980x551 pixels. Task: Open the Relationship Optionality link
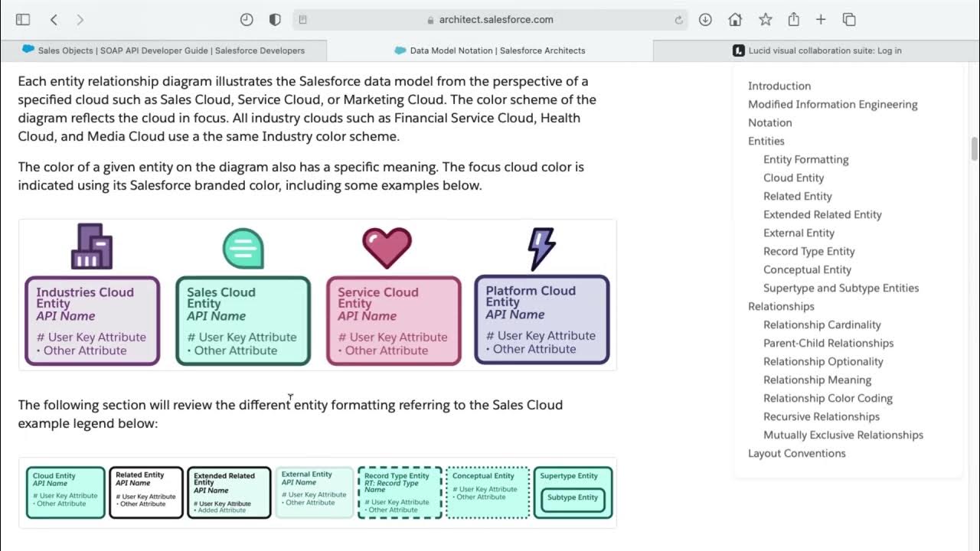coord(823,361)
